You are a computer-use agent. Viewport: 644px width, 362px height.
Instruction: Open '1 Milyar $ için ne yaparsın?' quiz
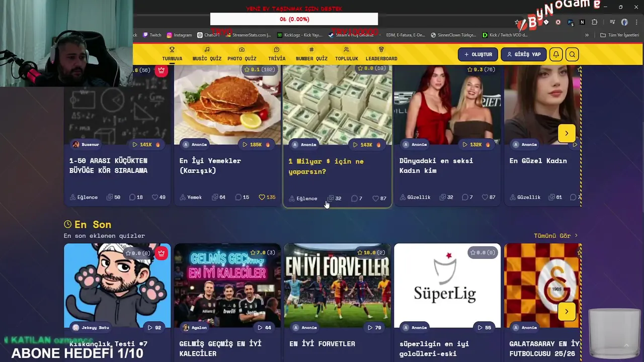[326, 166]
